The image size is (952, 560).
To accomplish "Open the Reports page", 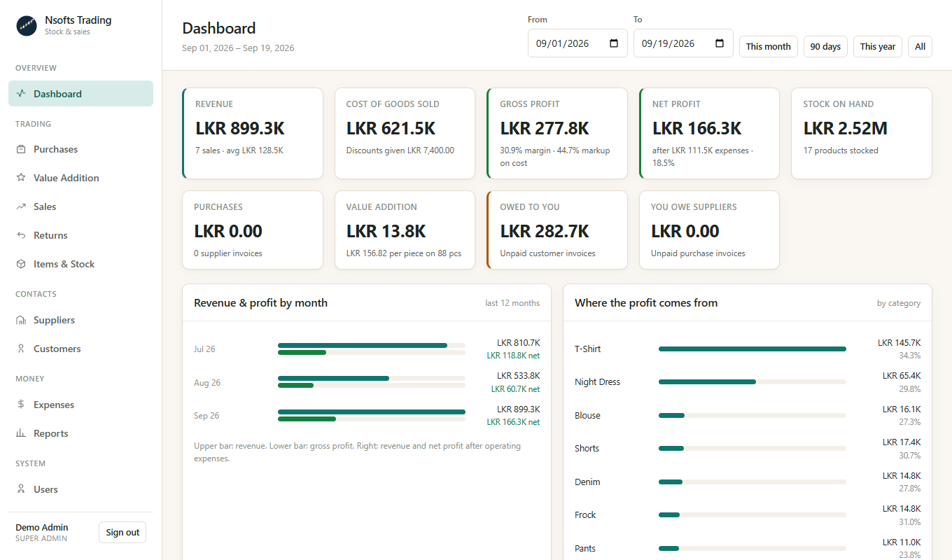I will click(x=80, y=433).
